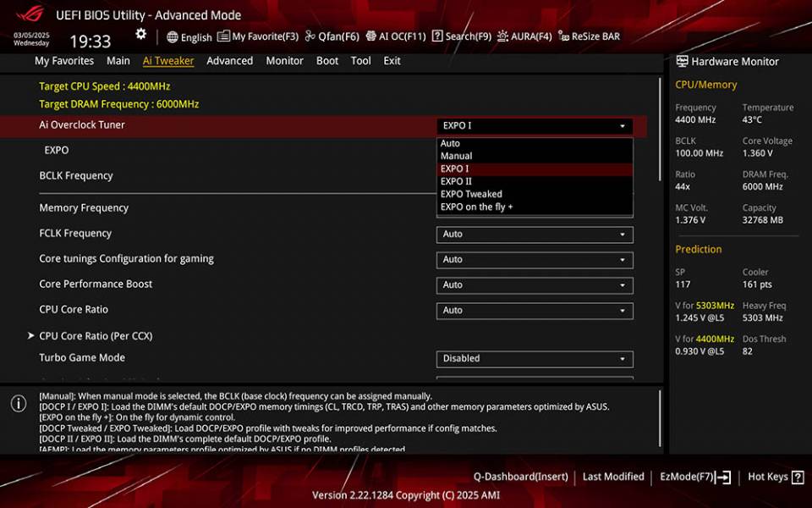Screen dimensions: 812x508
Task: Click the language globe icon
Action: click(x=173, y=36)
